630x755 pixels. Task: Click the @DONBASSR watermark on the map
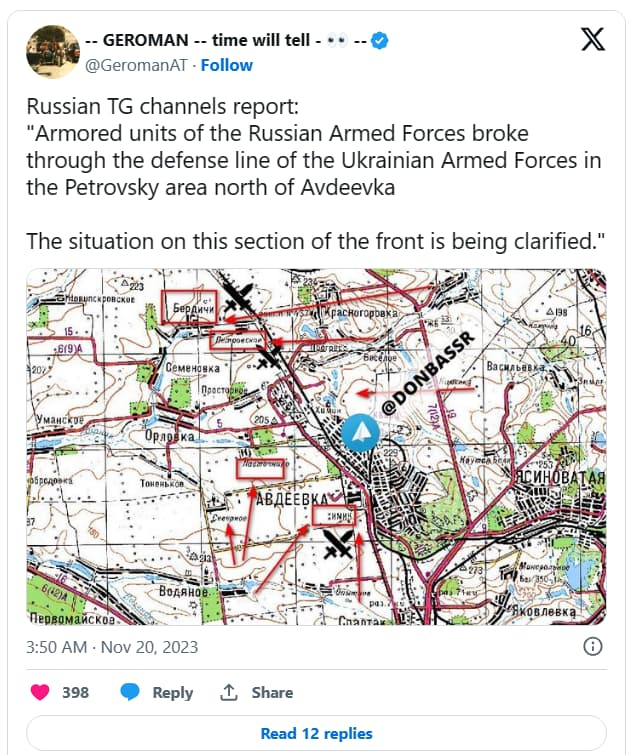(428, 373)
